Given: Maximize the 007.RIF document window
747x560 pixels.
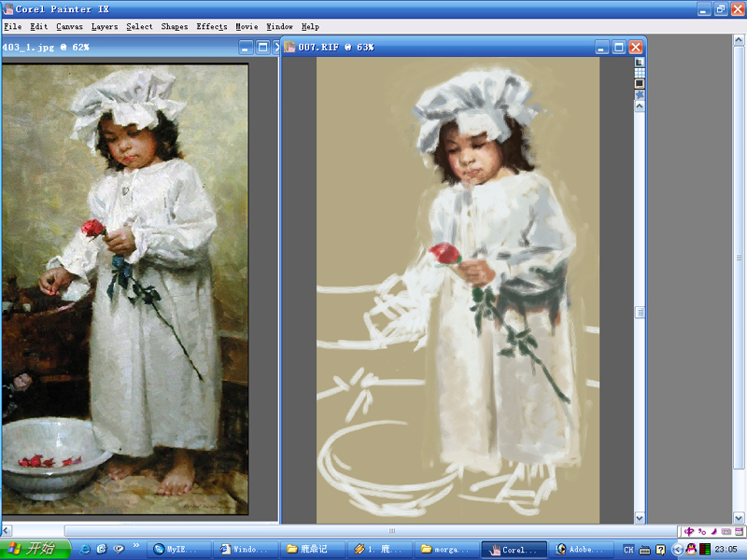Looking at the screenshot, I should (x=619, y=48).
